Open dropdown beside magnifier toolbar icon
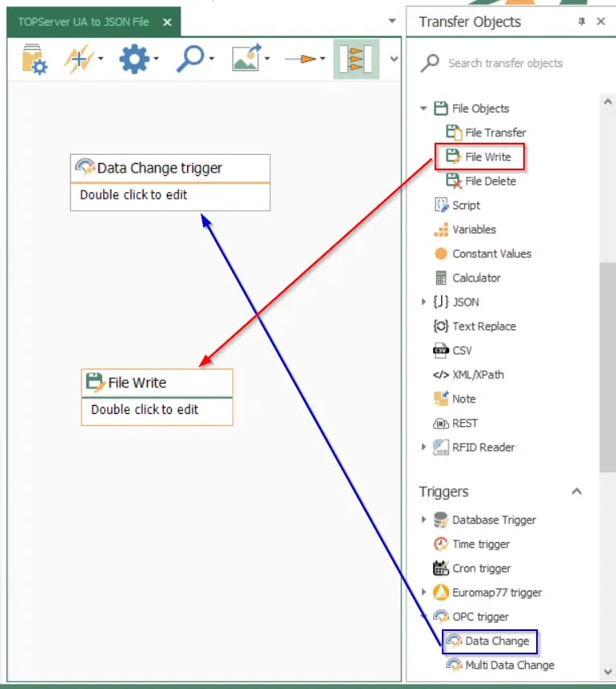The image size is (616, 689). coord(211,58)
